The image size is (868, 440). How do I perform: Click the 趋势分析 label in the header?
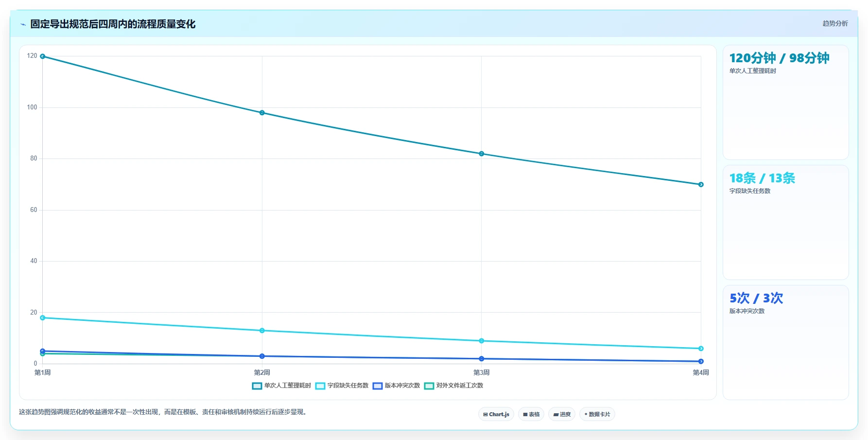[x=835, y=23]
